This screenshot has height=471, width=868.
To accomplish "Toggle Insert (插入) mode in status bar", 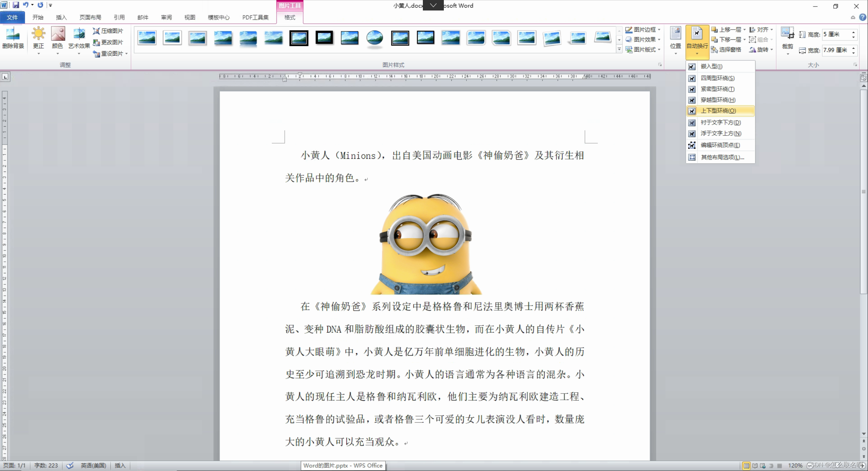I will click(x=120, y=465).
